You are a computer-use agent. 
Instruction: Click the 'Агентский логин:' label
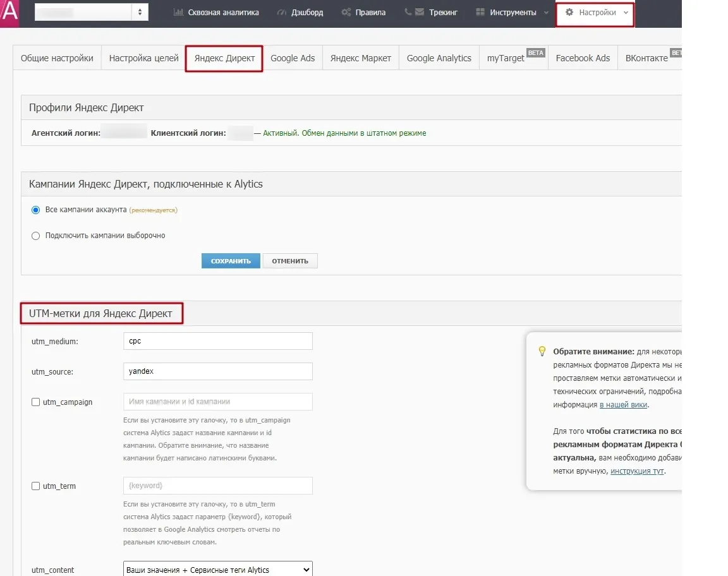tap(66, 133)
